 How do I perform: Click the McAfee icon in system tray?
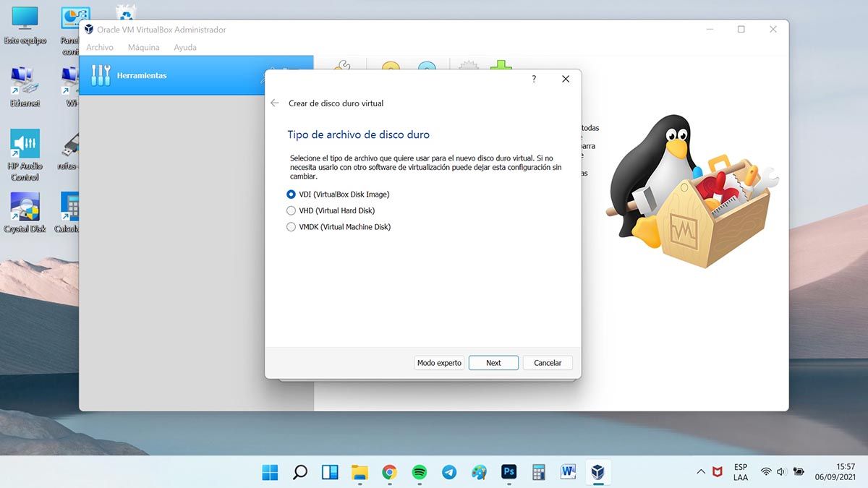point(717,472)
